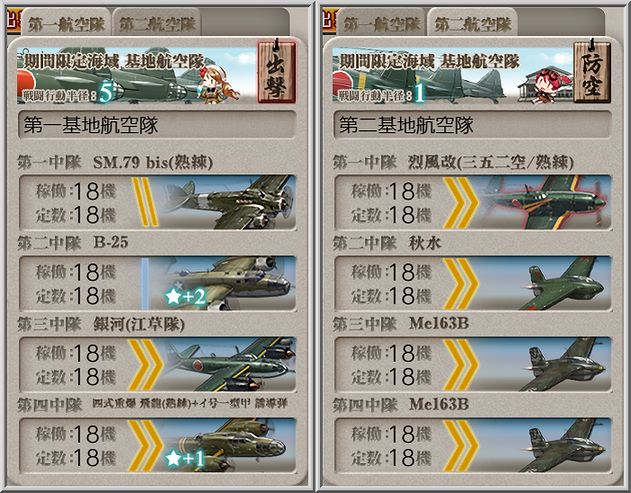
Task: Click the second air corps banner with radius 1
Action: (453, 75)
